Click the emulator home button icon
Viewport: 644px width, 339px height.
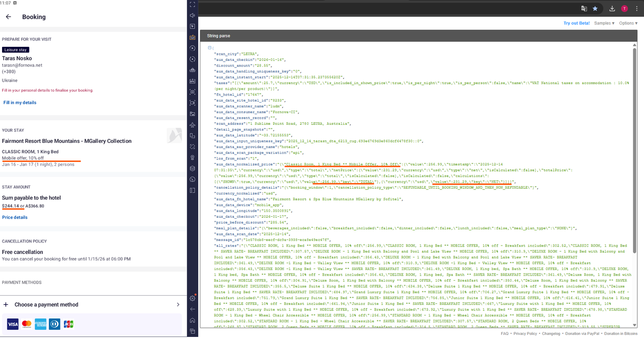tap(192, 320)
